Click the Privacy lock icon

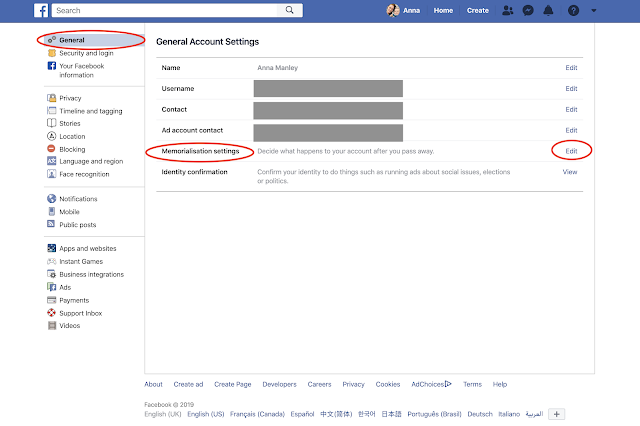pos(51,98)
